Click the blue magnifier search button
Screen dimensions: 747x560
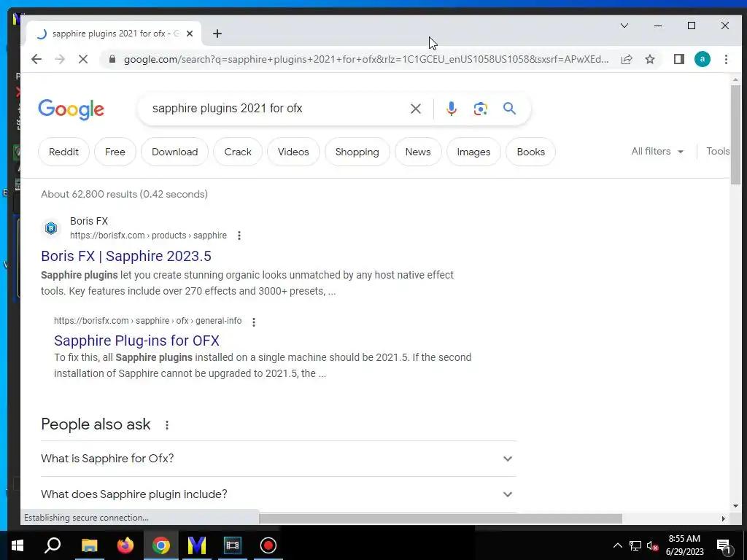pyautogui.click(x=509, y=109)
